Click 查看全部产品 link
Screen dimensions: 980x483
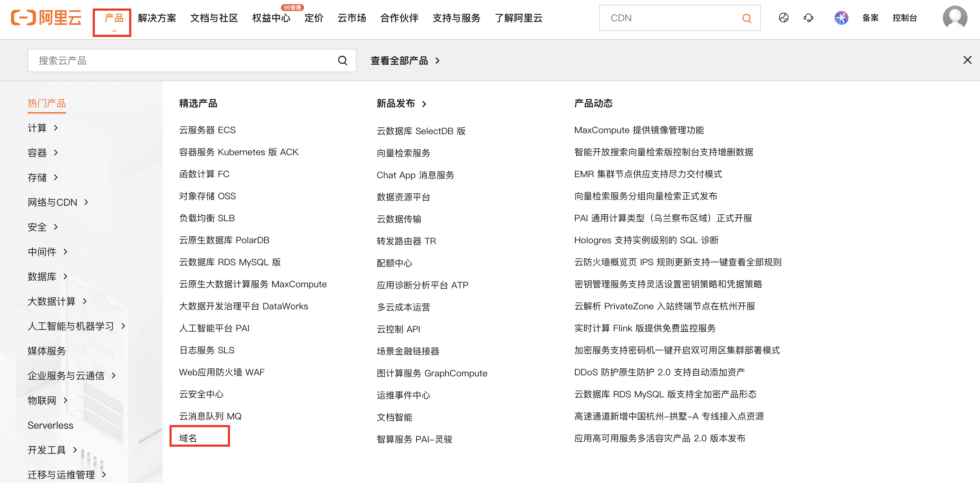tap(405, 61)
